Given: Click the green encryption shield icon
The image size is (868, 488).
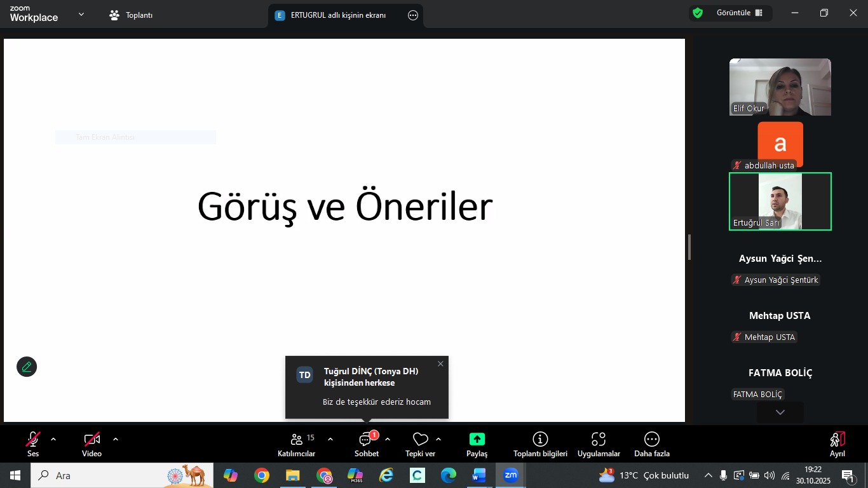Looking at the screenshot, I should click(698, 13).
